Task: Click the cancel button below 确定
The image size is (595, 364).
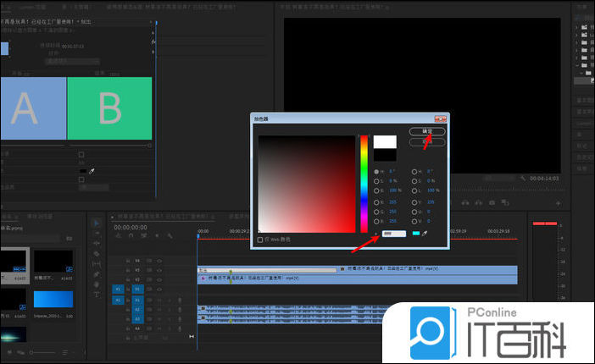Action: pos(427,142)
